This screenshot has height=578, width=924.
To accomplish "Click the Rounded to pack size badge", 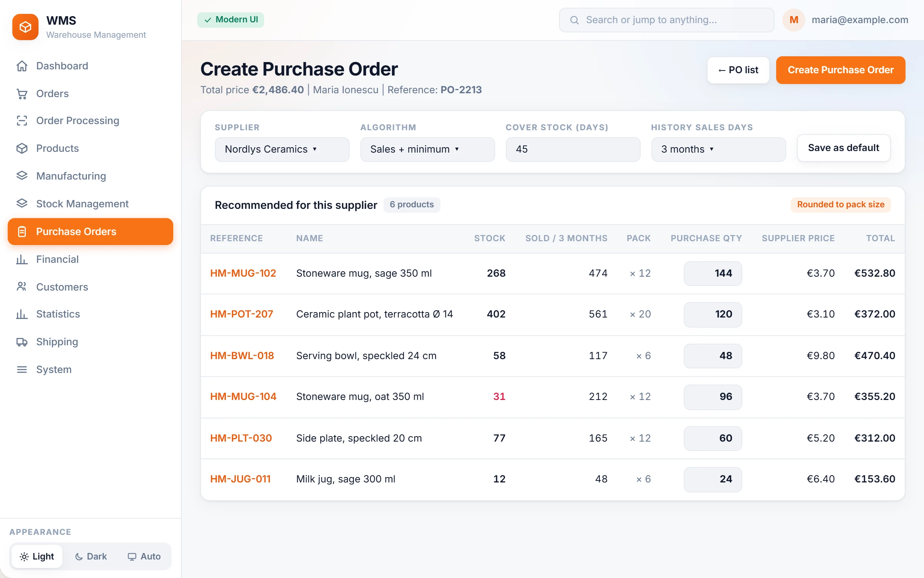I will (x=840, y=205).
